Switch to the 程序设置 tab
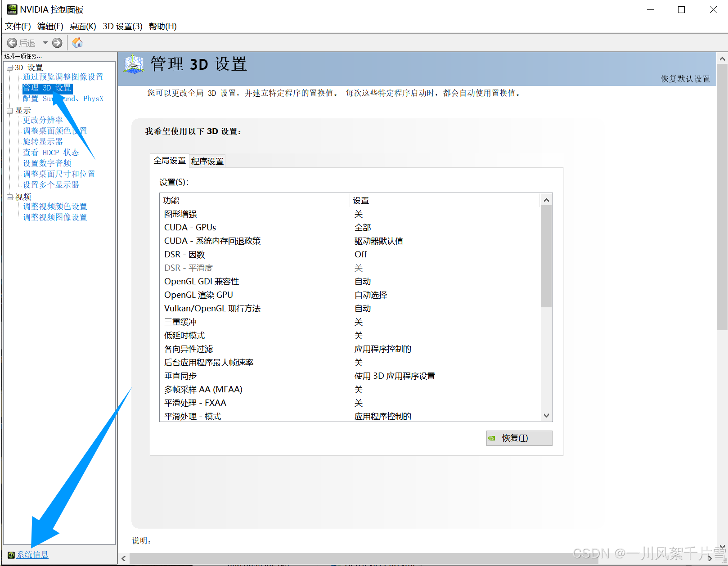The width and height of the screenshot is (728, 566). click(x=207, y=162)
